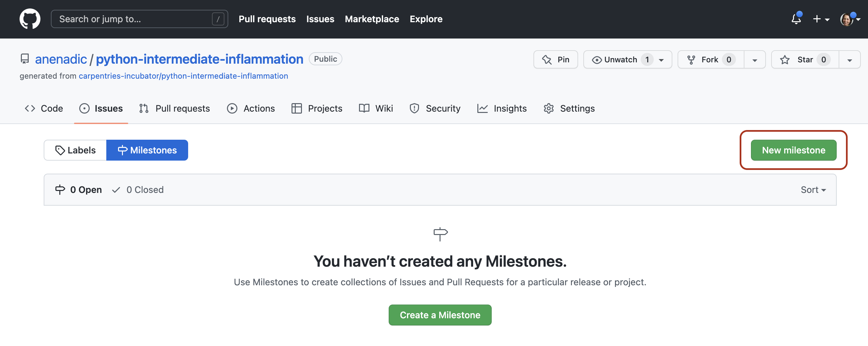Click the Fork count badge showing 0
This screenshot has width=868, height=346.
(x=728, y=60)
